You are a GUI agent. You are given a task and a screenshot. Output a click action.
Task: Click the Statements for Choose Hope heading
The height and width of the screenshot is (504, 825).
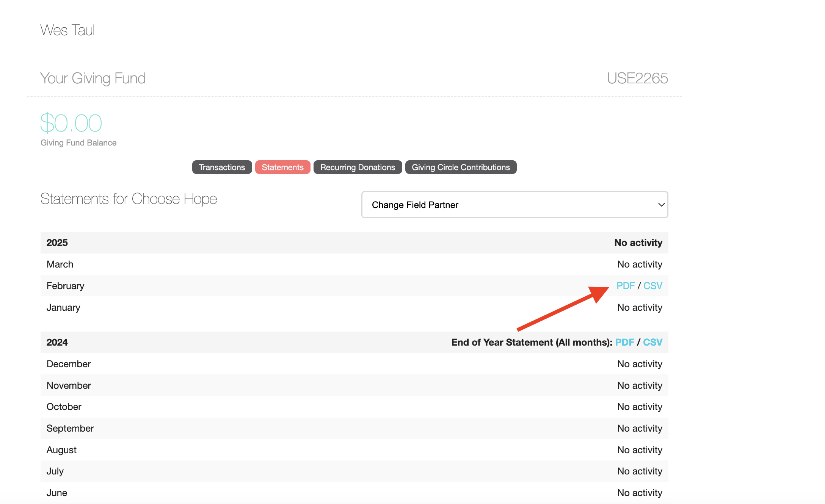[129, 199]
